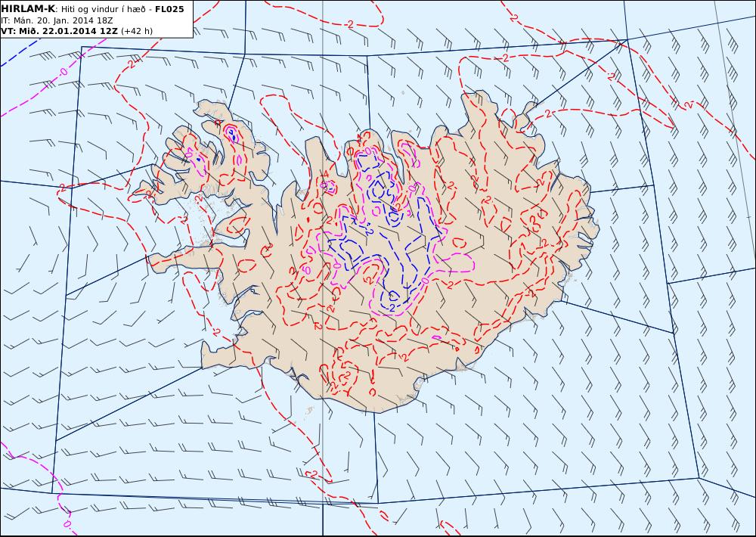Click the HIRLAM-K model name in title box
756x537 pixels.
pos(28,9)
